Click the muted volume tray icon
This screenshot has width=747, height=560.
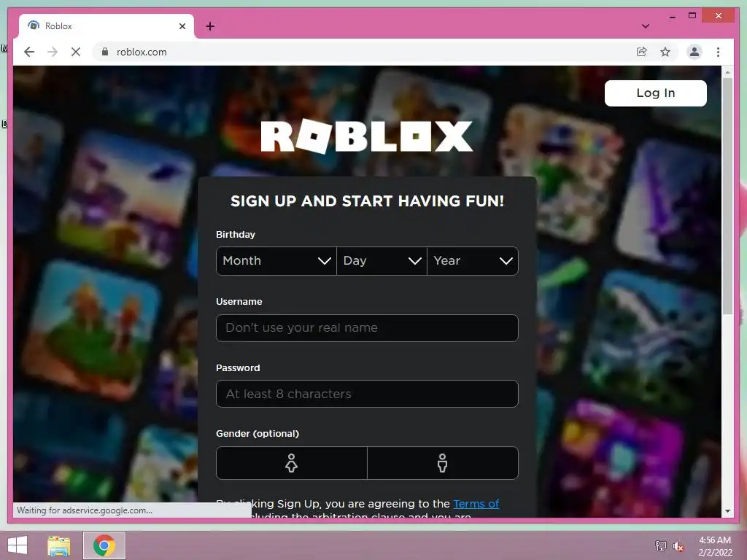678,546
